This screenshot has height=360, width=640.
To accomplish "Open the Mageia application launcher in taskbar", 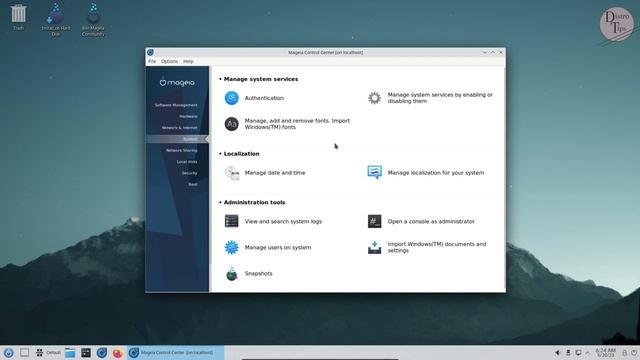I will pyautogui.click(x=9, y=353).
